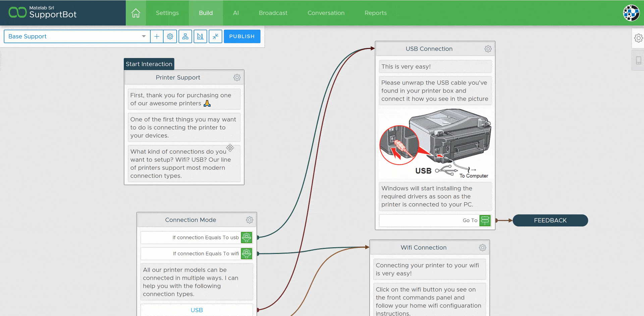The height and width of the screenshot is (316, 644).
Task: Click the Go To signpost icon
Action: [485, 220]
